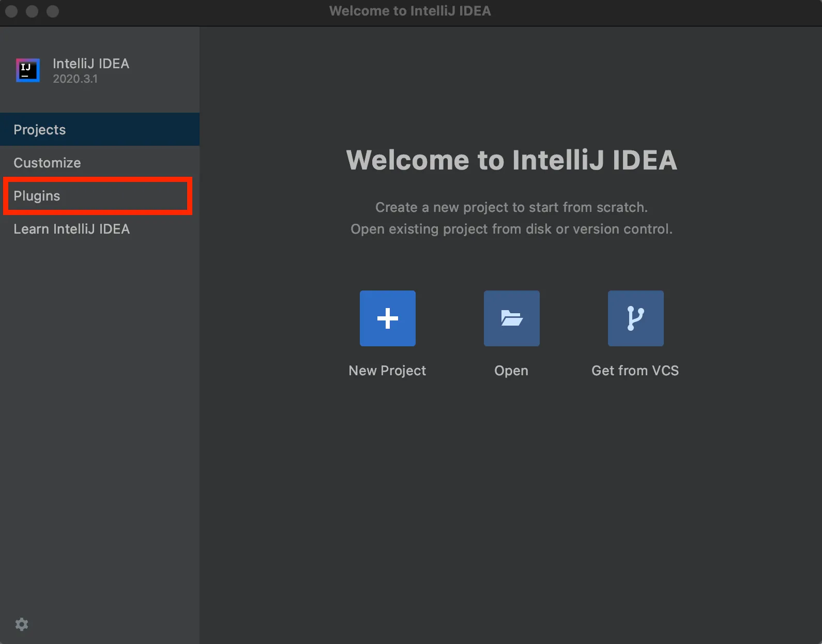Click the version text 2020.3.1
The width and height of the screenshot is (822, 644).
coord(75,79)
